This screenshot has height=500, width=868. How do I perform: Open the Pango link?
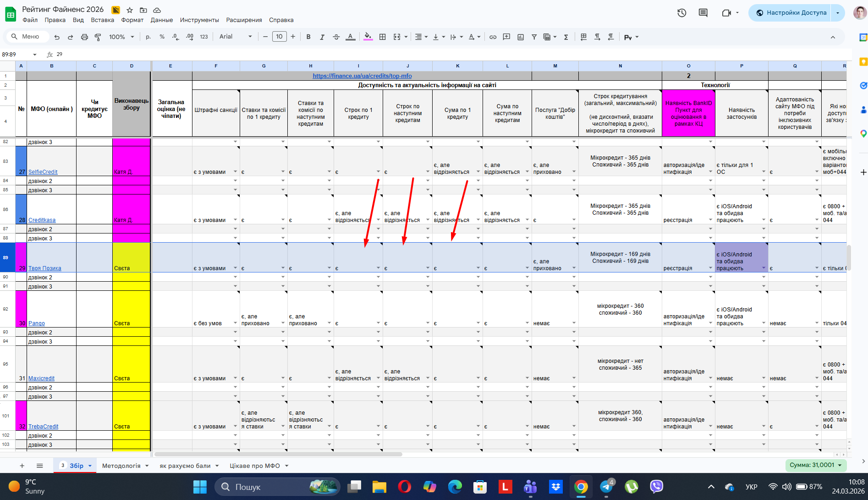tap(37, 323)
